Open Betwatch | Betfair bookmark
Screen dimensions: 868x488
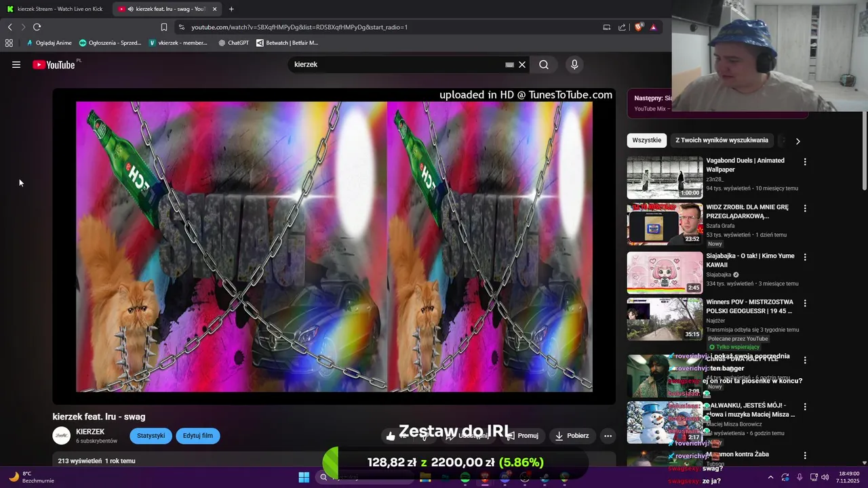(287, 43)
